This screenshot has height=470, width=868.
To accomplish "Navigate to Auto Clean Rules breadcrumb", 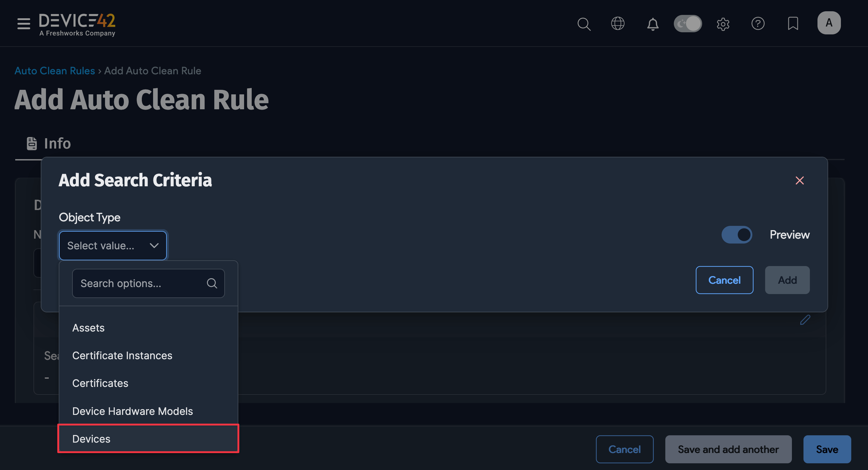I will click(x=54, y=70).
